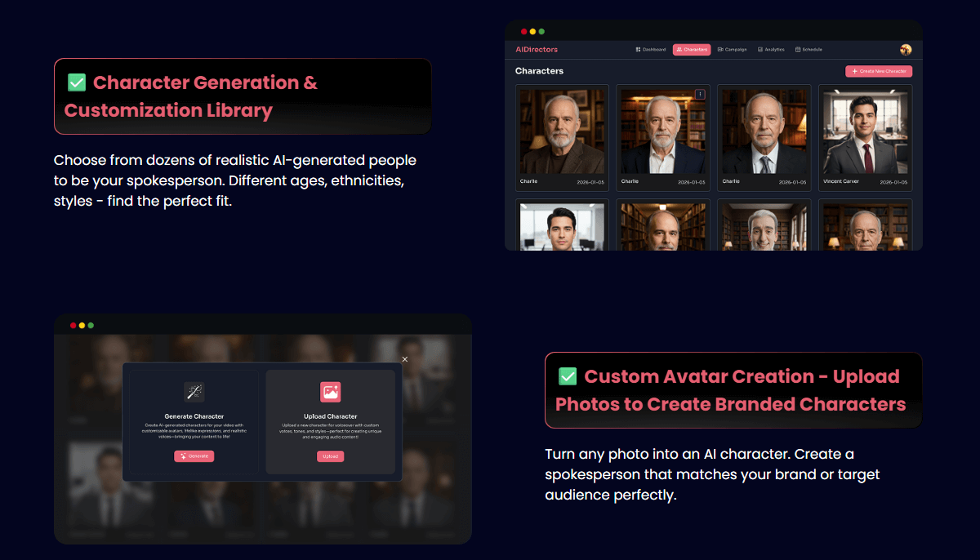The height and width of the screenshot is (560, 980).
Task: Select the first Charlie character thumbnail
Action: (562, 131)
